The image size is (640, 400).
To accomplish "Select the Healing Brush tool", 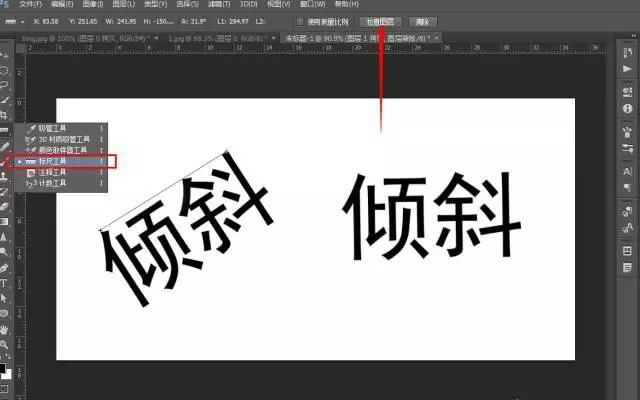I will pos(4,147).
